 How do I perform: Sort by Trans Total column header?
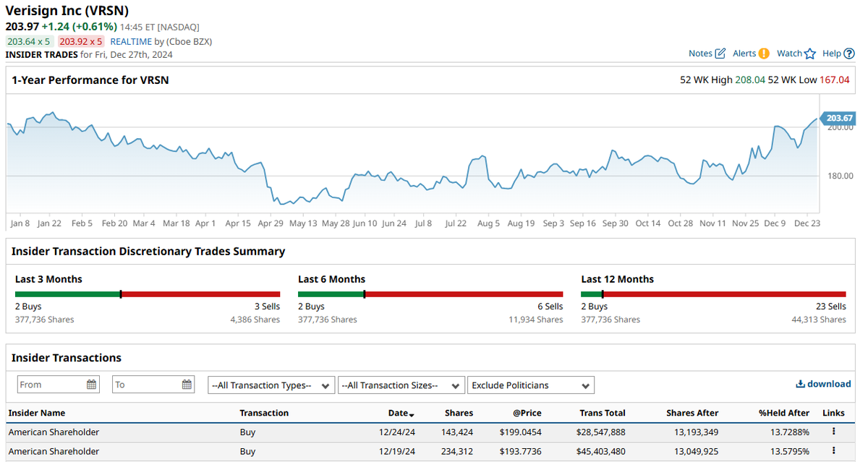603,413
